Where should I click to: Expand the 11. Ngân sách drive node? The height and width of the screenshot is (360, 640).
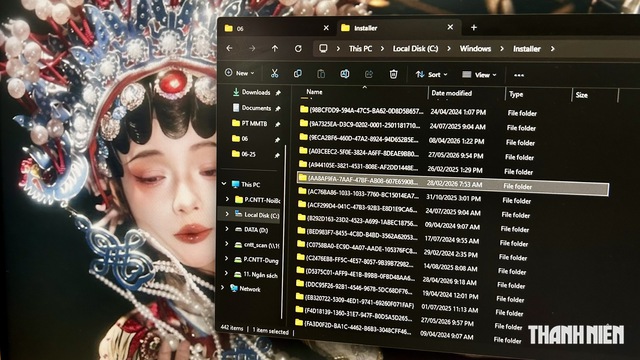[x=226, y=273]
